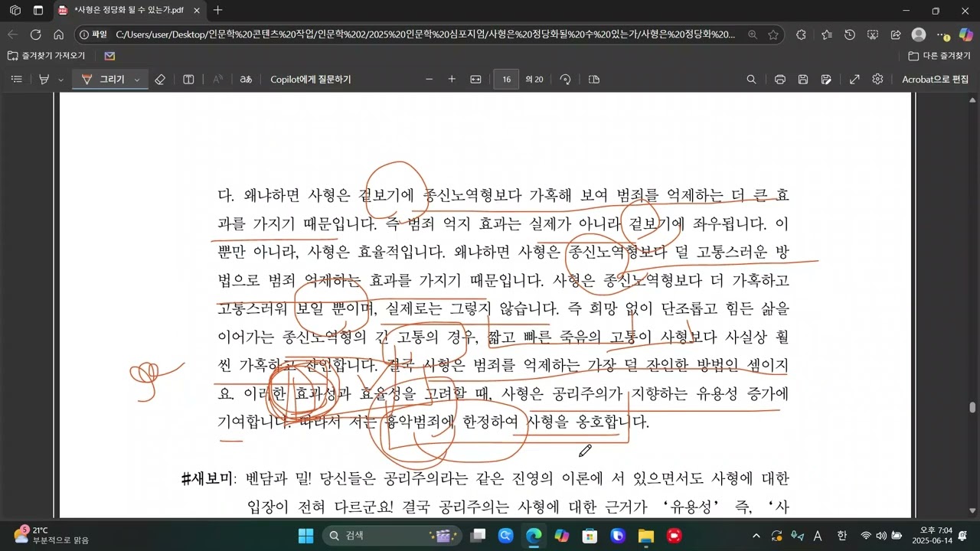Image resolution: width=980 pixels, height=551 pixels.
Task: Close the PDF browser tab
Action: 197,11
